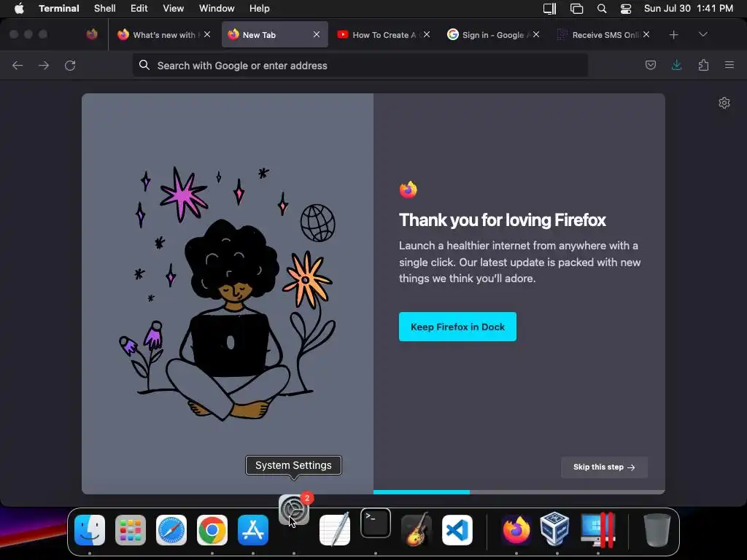Open the Firefox hamburger application menu

pyautogui.click(x=729, y=65)
